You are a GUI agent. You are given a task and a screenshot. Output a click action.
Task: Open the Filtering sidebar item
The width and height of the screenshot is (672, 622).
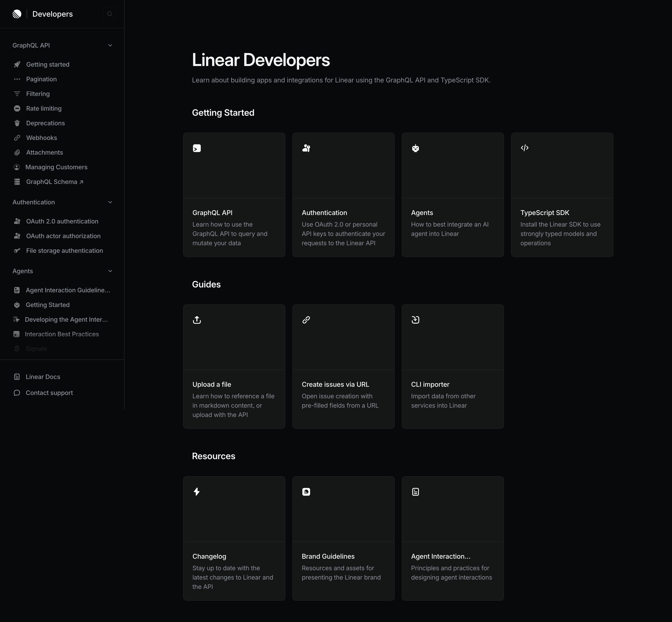(x=38, y=93)
